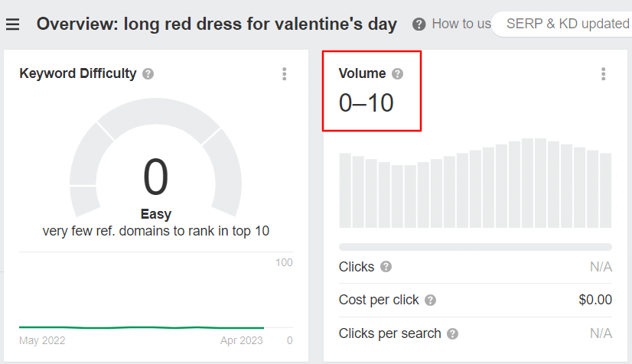
Task: Click help icon next to Volume
Action: click(397, 74)
